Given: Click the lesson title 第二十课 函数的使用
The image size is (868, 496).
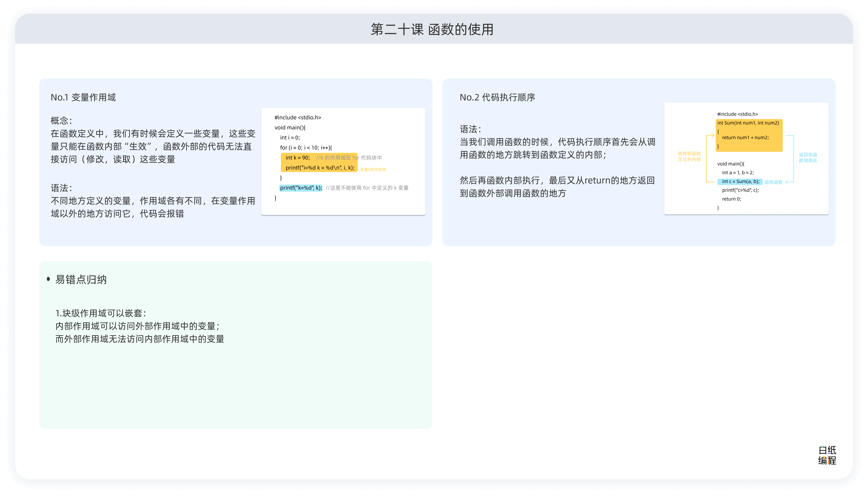Looking at the screenshot, I should tap(432, 30).
